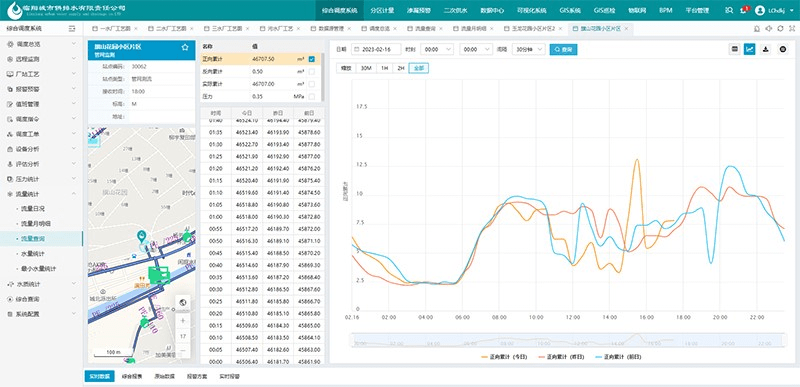Screen dimensions: 800x387
Task: Favorite the station with star icon
Action: pyautogui.click(x=185, y=47)
